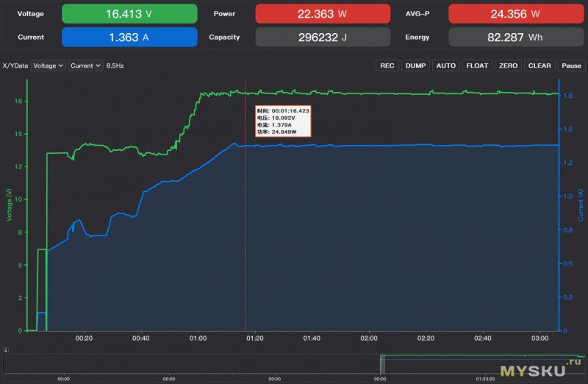Click the blue Current reading 1.363 A
Screen dimensions: 588x384
tap(129, 37)
